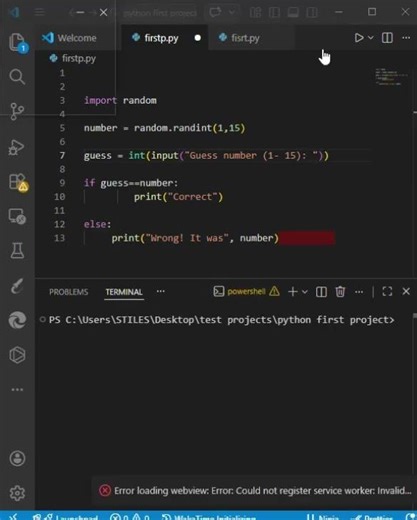The image size is (417, 520).
Task: Expand the chat dropdown chevron in title bar
Action: coord(231,13)
